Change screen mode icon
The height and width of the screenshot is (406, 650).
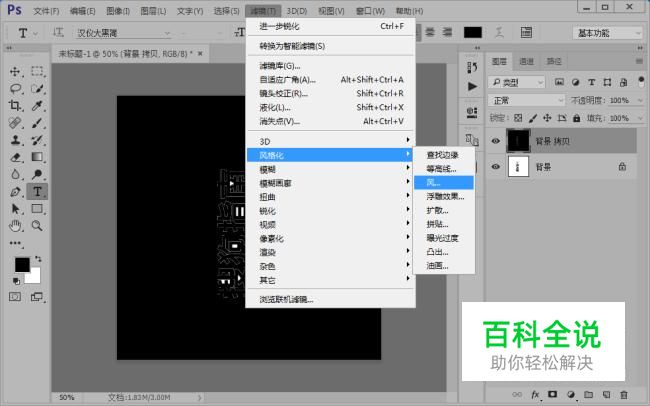[37, 297]
